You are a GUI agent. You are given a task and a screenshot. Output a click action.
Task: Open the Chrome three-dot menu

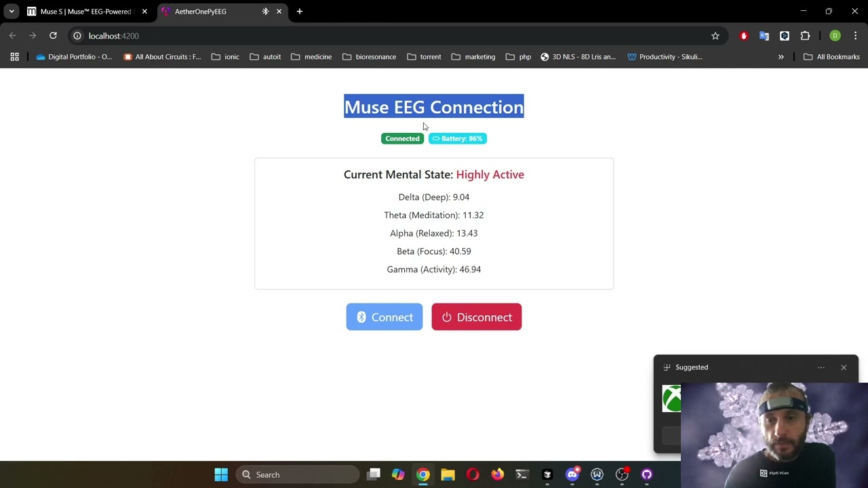coord(855,36)
